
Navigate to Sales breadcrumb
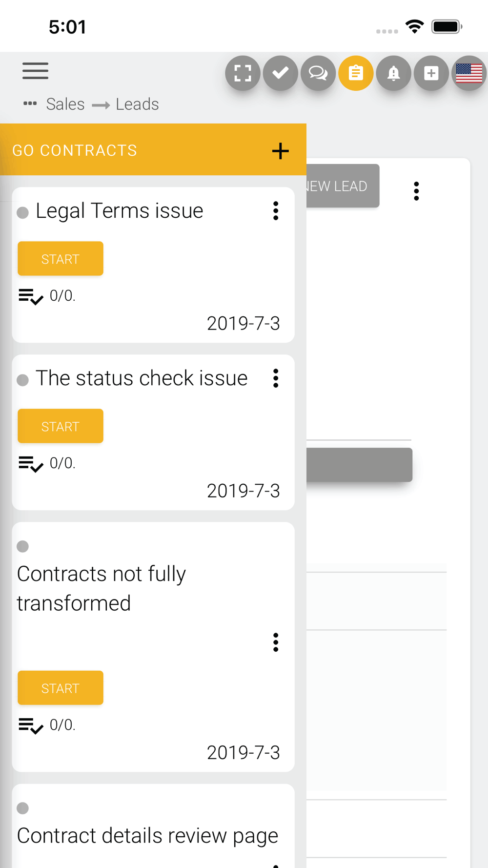click(65, 104)
